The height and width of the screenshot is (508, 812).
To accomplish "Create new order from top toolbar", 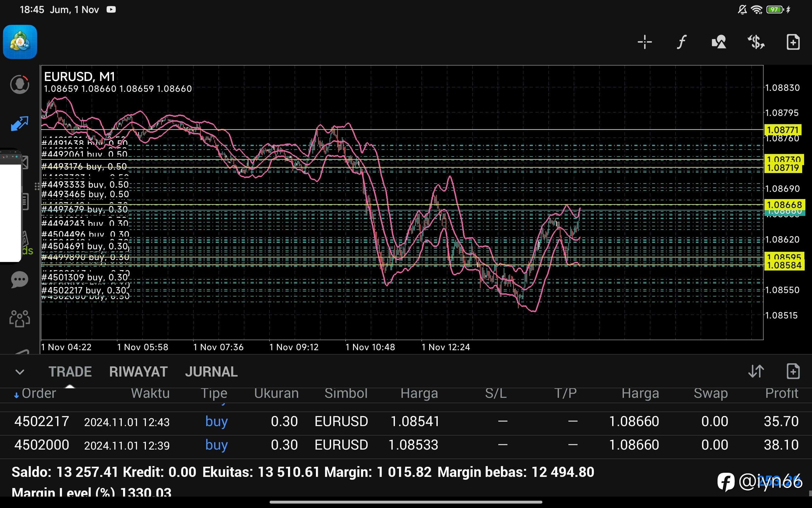I will 793,42.
